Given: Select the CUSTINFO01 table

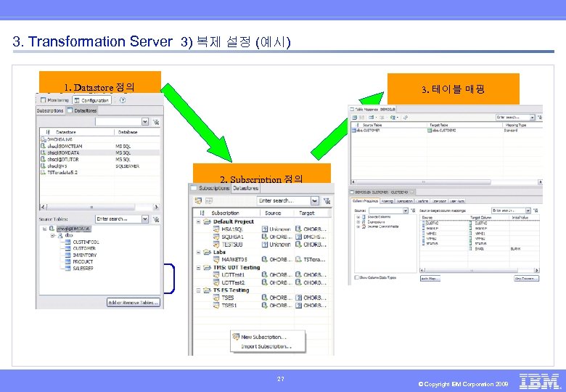Looking at the screenshot, I should (82, 242).
